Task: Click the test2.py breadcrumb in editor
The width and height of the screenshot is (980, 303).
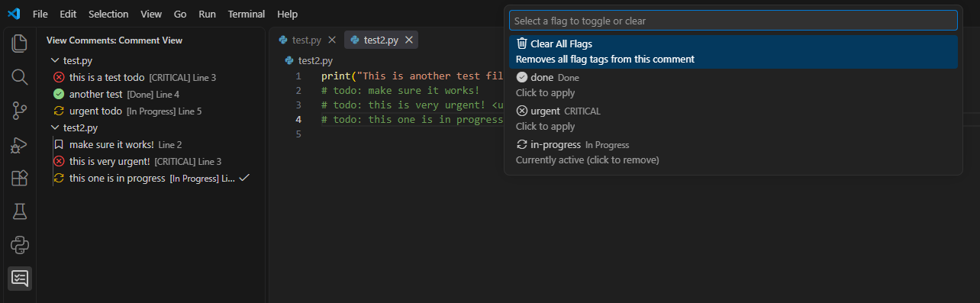Action: click(315, 60)
